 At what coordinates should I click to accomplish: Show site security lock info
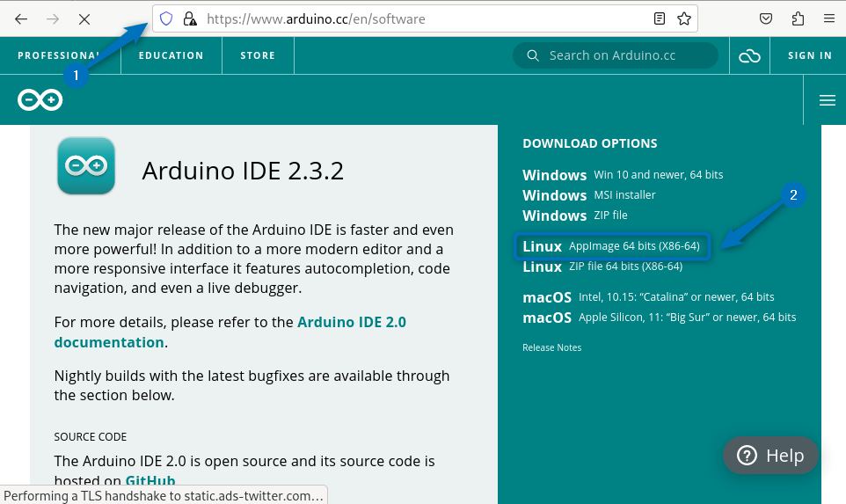(x=189, y=18)
